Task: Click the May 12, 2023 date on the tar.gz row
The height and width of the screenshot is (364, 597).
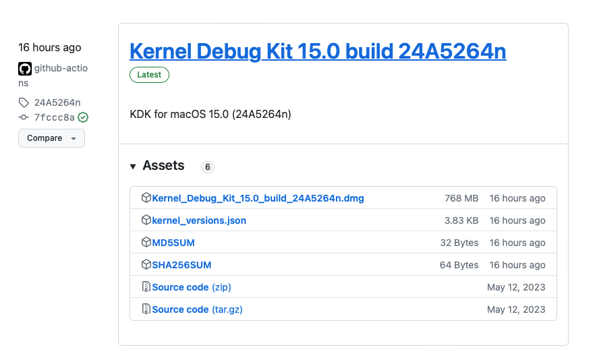Action: 516,309
